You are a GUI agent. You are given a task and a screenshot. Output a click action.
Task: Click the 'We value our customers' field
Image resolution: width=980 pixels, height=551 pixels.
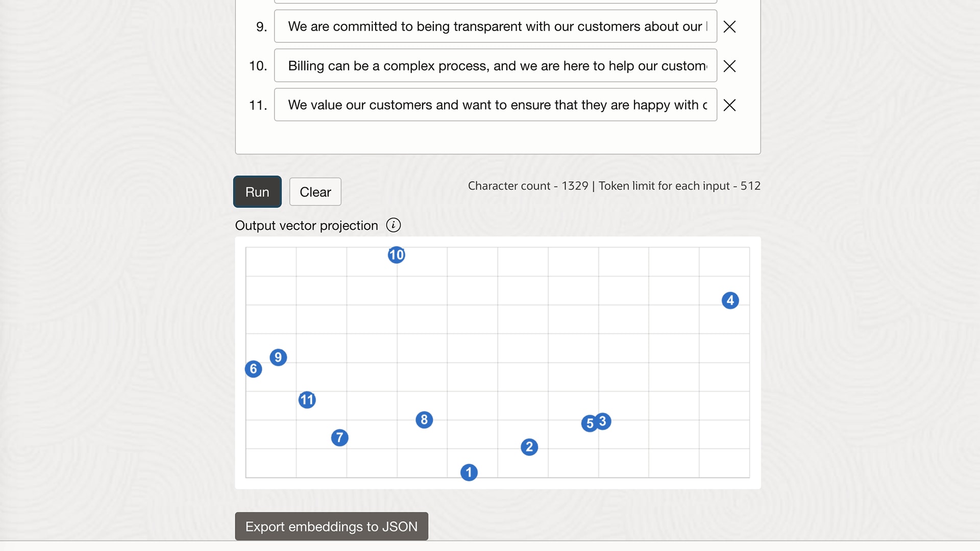[495, 105]
